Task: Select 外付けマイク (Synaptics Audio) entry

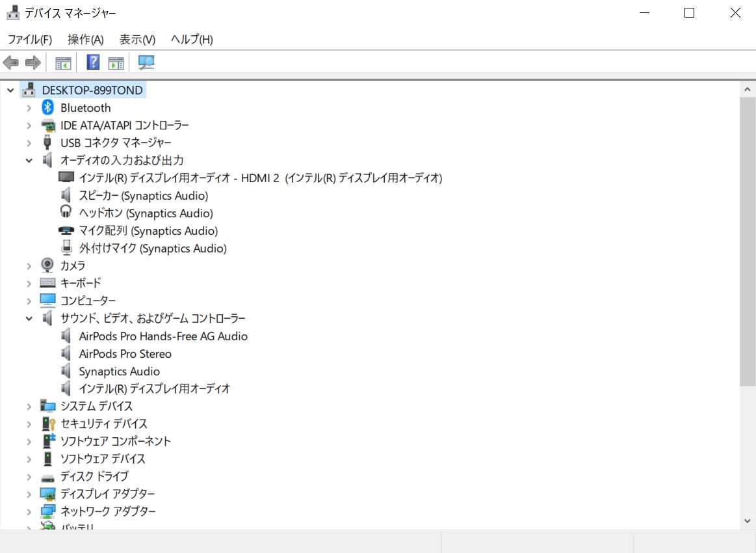Action: click(152, 248)
